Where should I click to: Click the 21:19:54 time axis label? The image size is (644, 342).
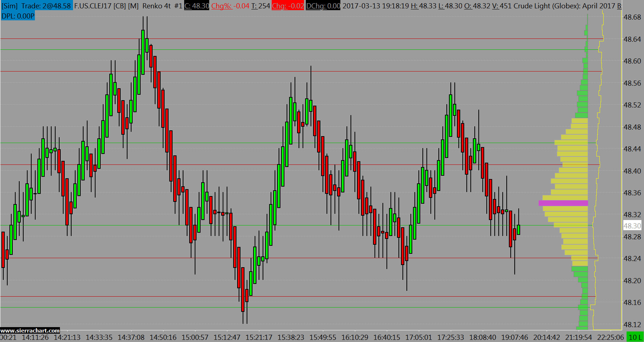[x=579, y=337]
